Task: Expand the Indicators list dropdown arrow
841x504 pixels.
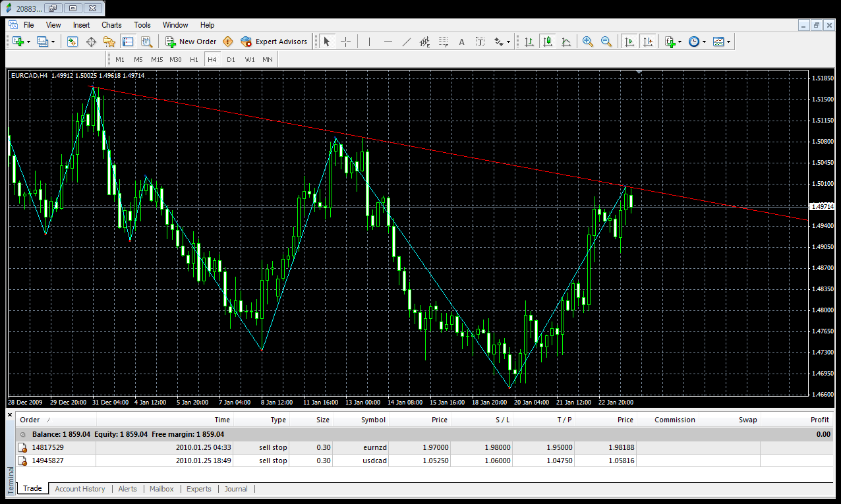Action: click(680, 42)
